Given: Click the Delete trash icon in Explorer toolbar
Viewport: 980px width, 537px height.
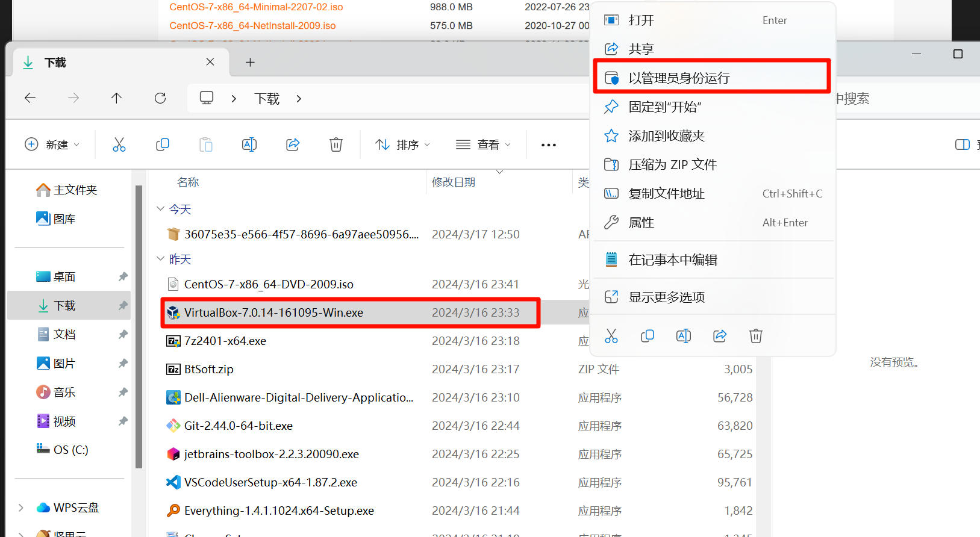Looking at the screenshot, I should [x=336, y=144].
